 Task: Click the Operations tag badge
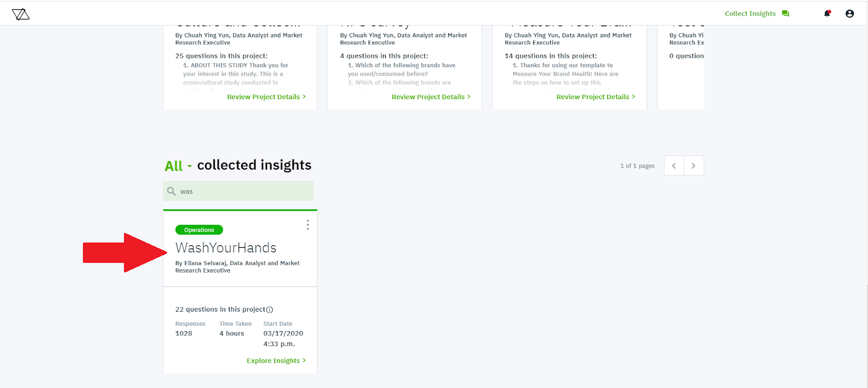(x=199, y=230)
